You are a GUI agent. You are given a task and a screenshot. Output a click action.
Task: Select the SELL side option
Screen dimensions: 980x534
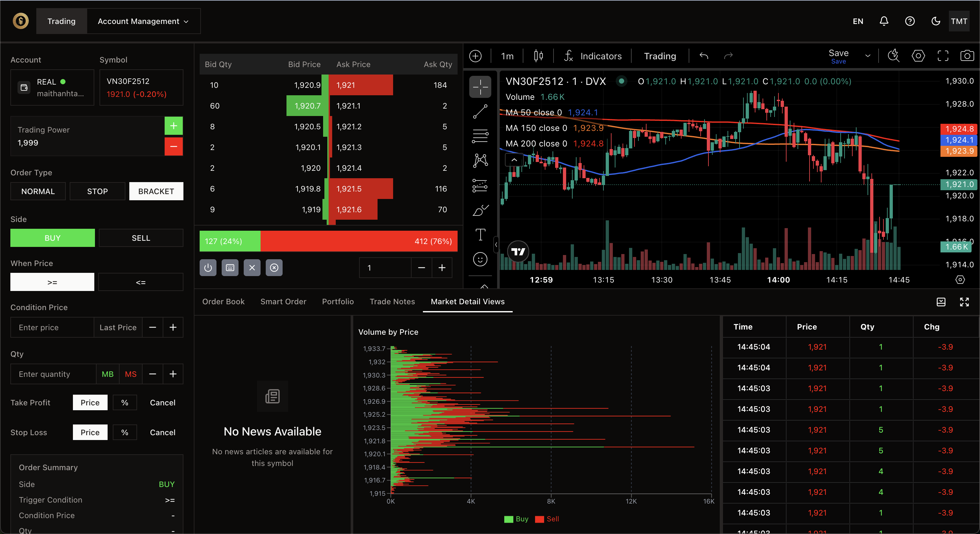(x=141, y=238)
